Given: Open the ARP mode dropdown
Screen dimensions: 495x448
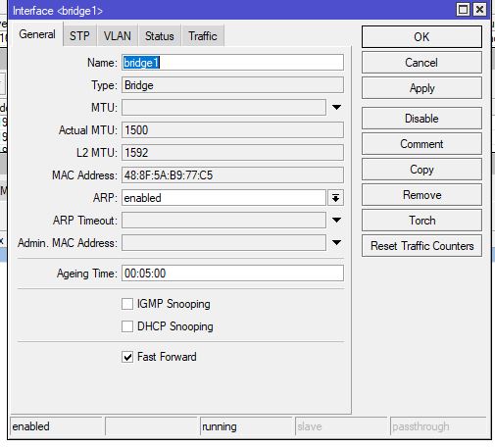Looking at the screenshot, I should pyautogui.click(x=335, y=198).
